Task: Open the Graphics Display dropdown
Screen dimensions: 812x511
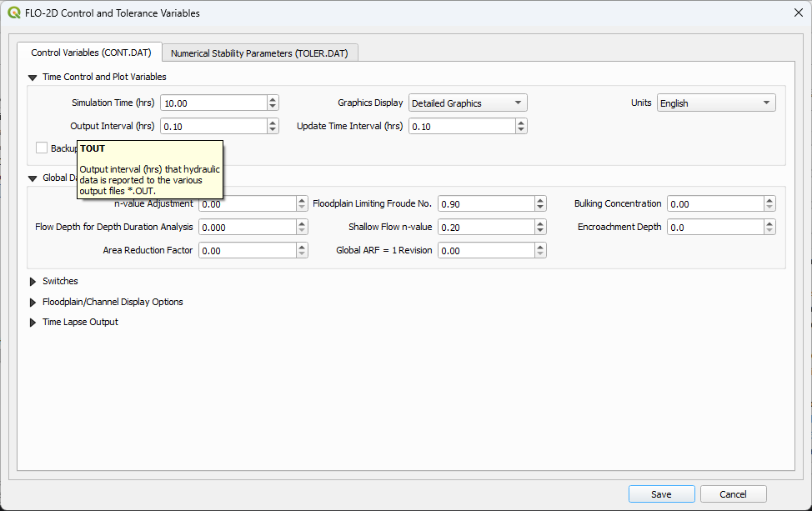Action: click(468, 103)
